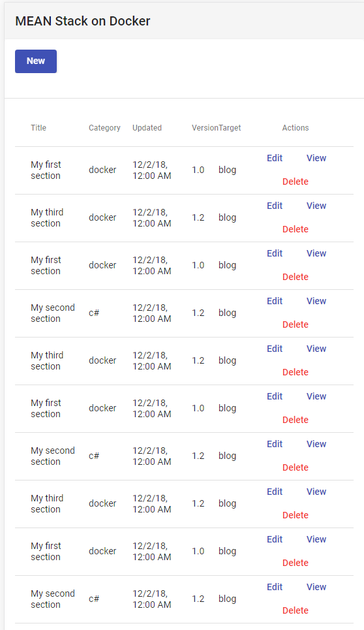
Task: Delete the first row's section
Action: click(296, 181)
